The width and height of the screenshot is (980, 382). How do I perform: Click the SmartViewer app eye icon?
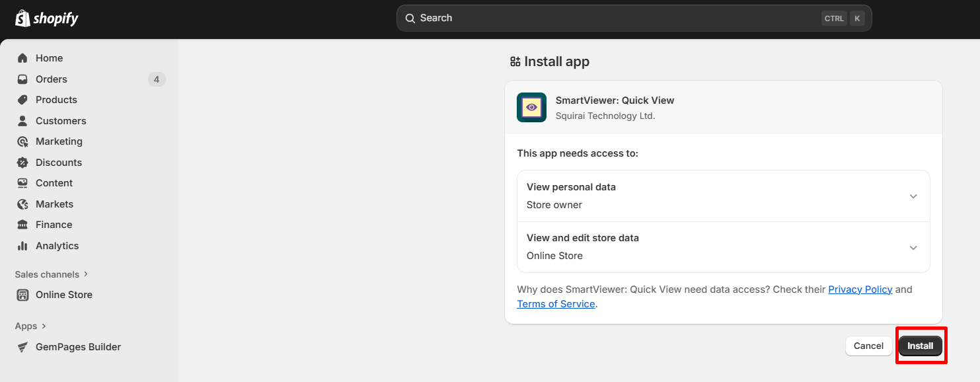coord(531,107)
